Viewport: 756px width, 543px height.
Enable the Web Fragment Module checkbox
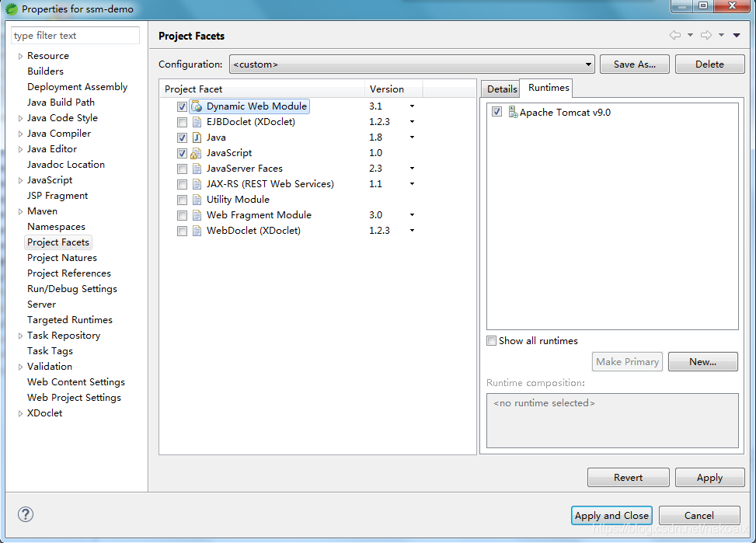click(183, 215)
